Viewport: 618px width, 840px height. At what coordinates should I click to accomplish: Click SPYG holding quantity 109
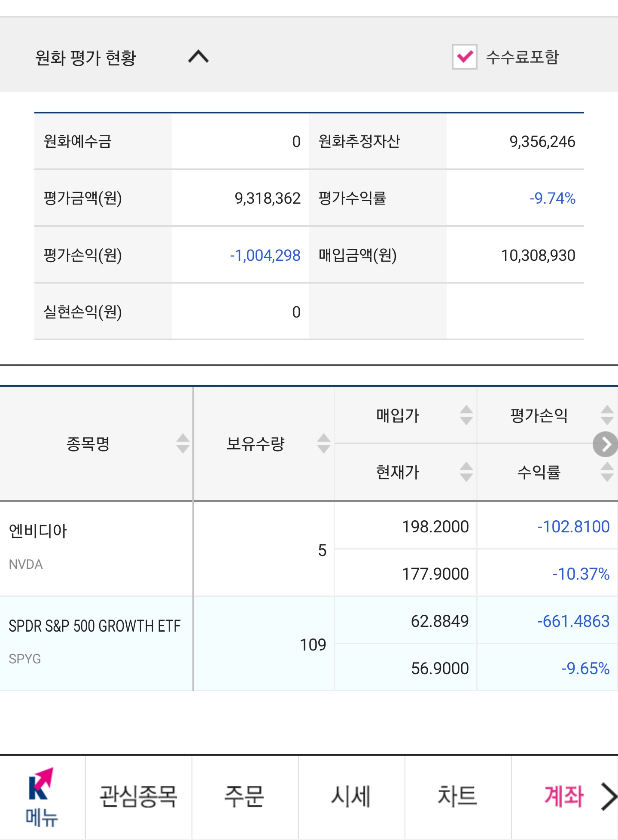click(313, 645)
